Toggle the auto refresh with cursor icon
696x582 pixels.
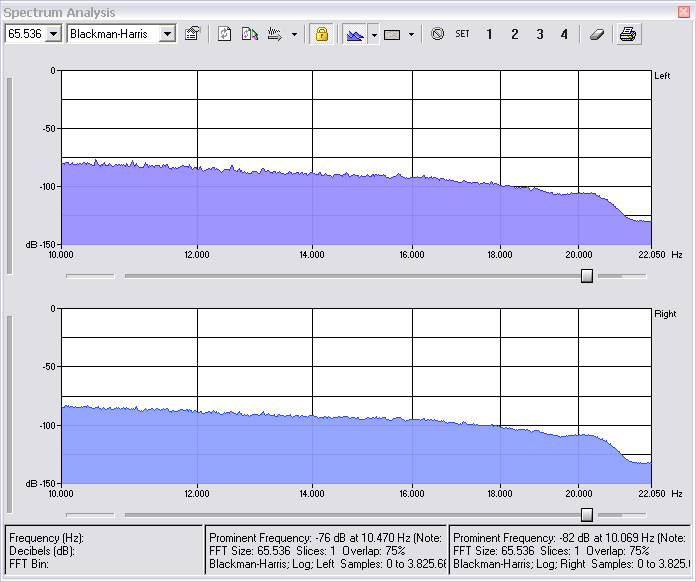coord(249,34)
